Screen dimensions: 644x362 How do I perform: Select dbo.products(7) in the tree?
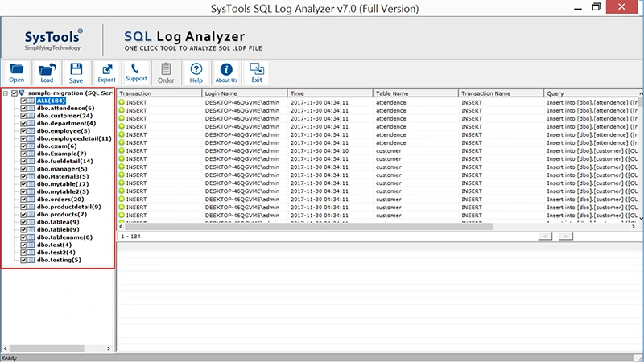coord(62,215)
